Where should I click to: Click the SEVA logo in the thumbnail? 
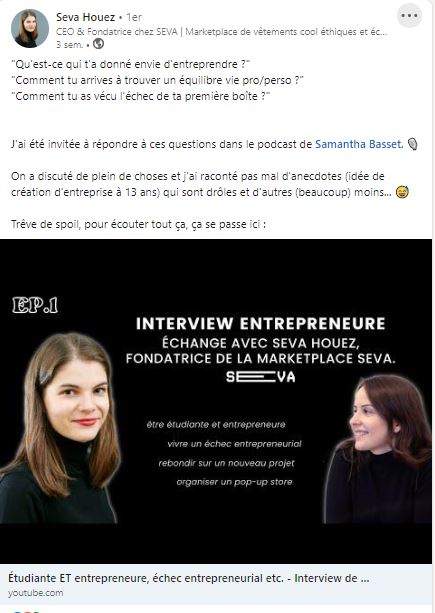(x=261, y=376)
